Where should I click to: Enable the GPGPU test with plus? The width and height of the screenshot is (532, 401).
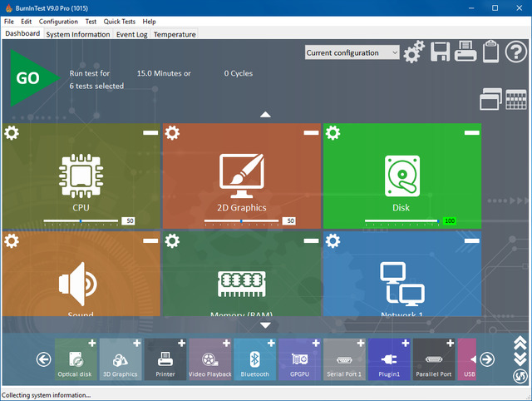pyautogui.click(x=316, y=344)
